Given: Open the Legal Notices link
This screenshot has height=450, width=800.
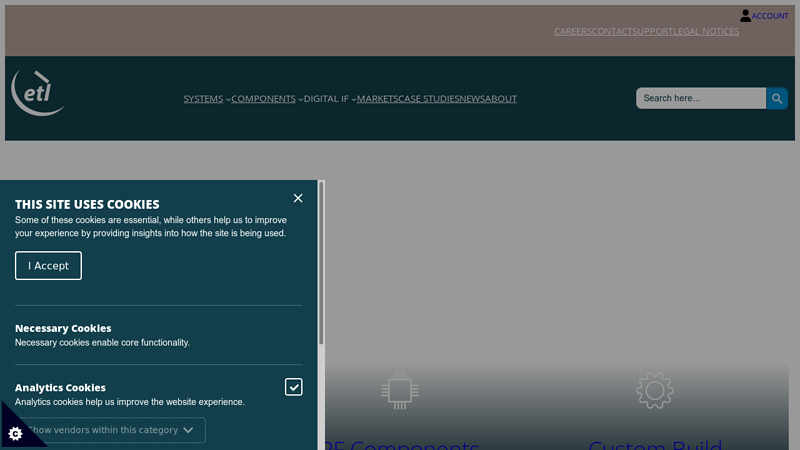Looking at the screenshot, I should [706, 31].
